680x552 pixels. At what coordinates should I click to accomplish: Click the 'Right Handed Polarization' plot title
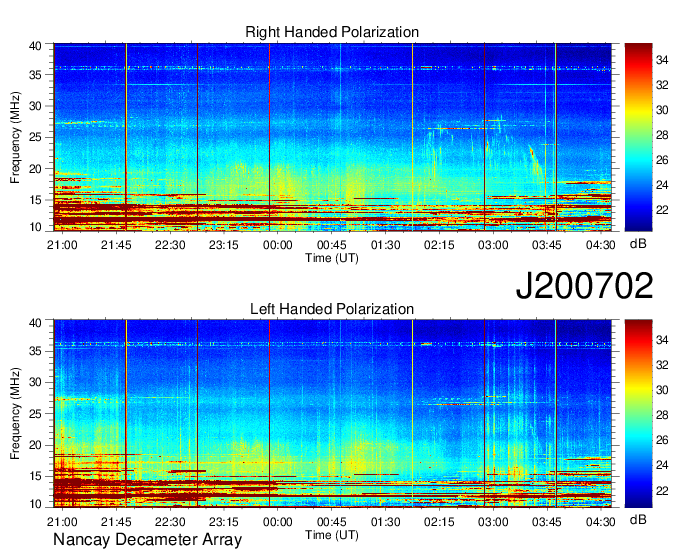click(332, 32)
